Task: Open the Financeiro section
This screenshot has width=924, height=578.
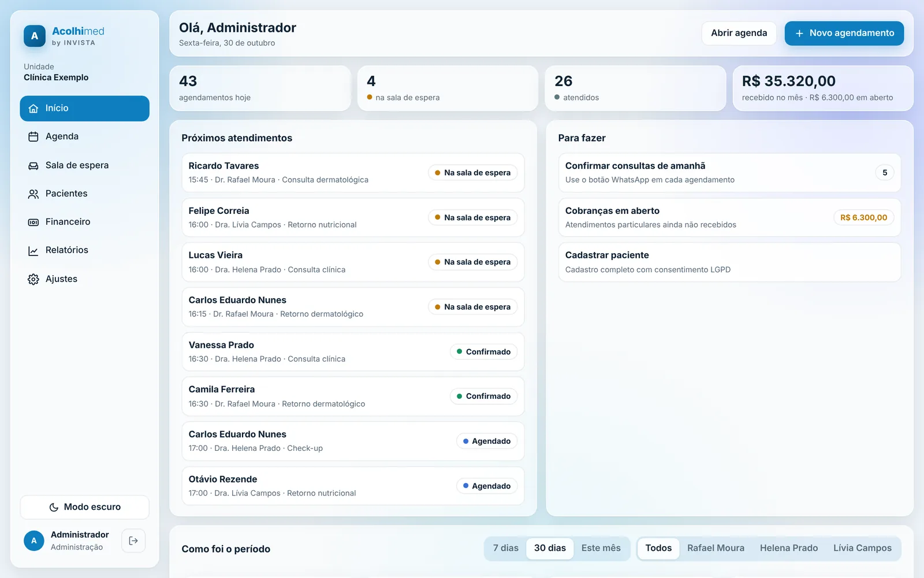Action: point(85,222)
